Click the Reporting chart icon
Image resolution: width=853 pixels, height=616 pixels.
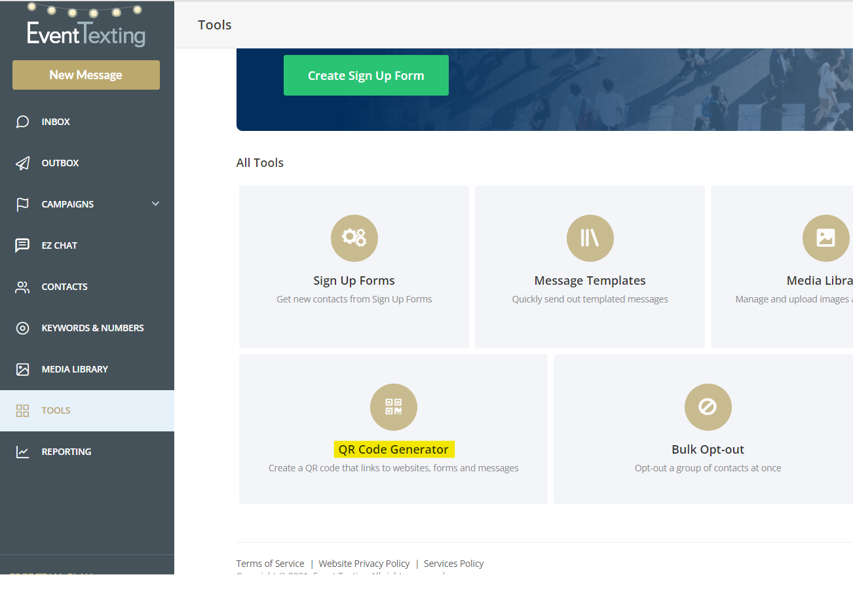pos(22,452)
